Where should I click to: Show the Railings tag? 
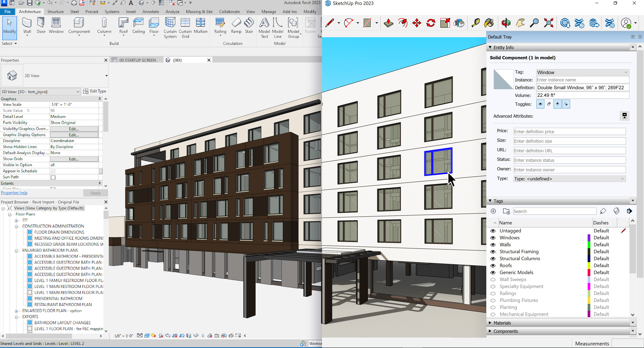pyautogui.click(x=493, y=294)
